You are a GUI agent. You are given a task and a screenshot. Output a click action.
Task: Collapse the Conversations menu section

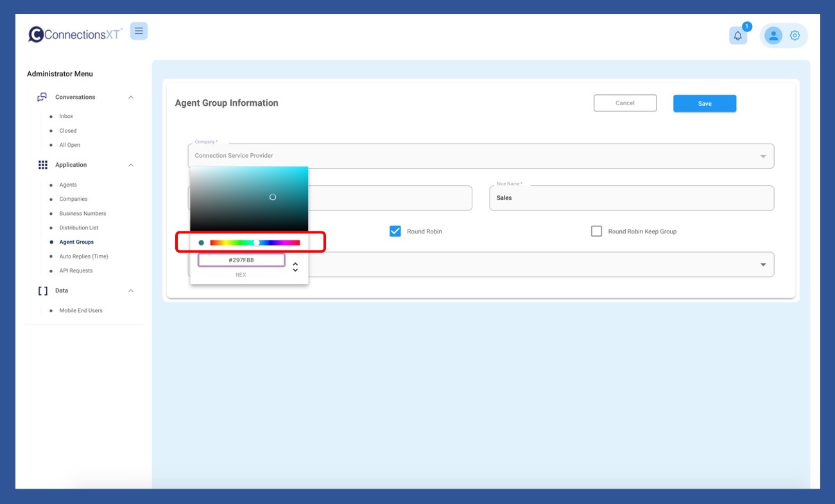131,97
